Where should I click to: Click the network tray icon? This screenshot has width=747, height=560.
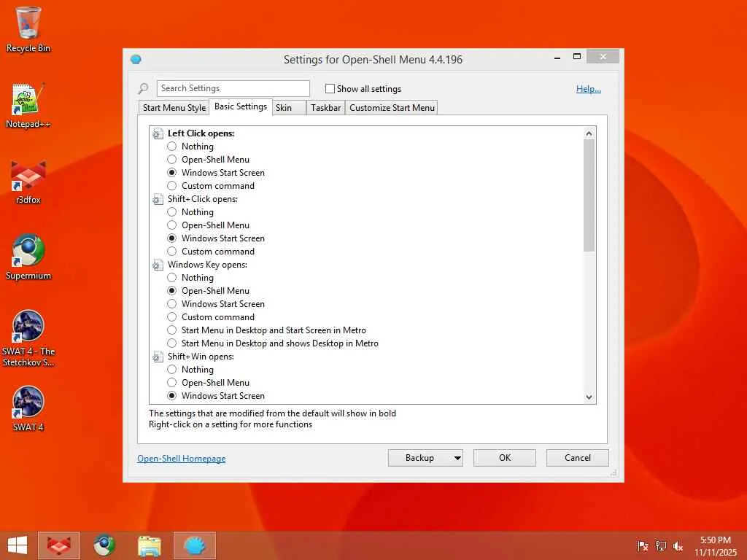(x=660, y=545)
